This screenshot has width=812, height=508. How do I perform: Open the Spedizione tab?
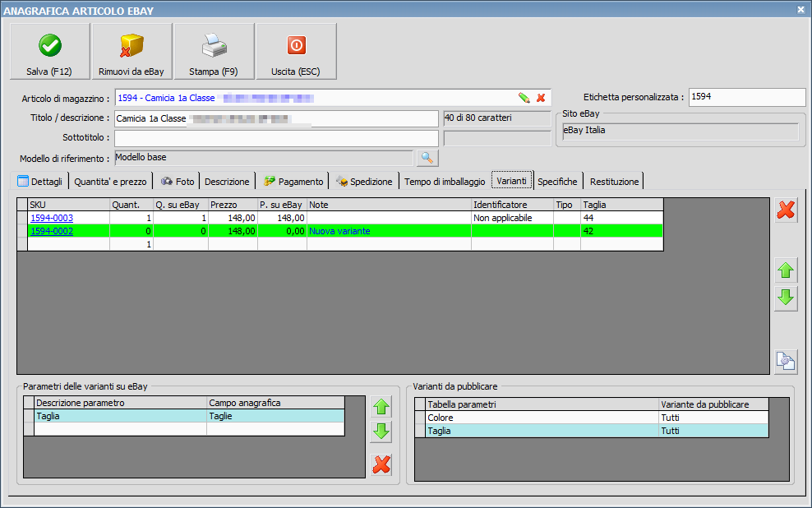click(x=364, y=182)
